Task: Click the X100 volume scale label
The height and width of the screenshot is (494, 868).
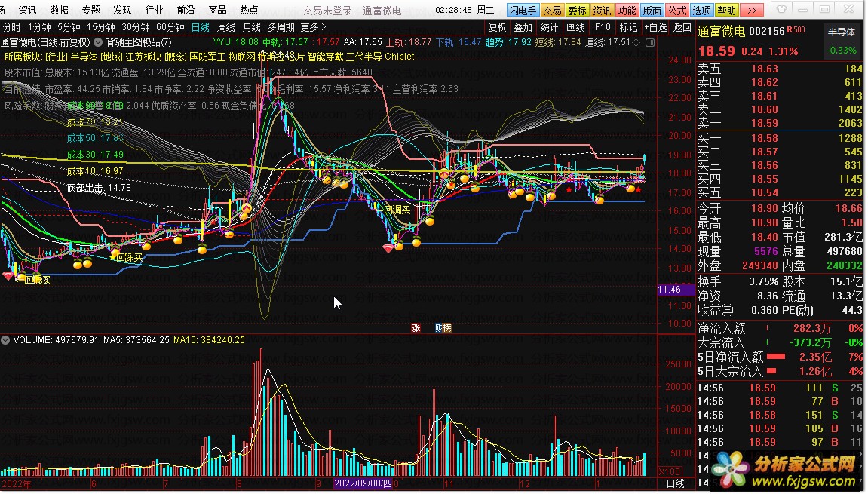Action: (x=670, y=472)
